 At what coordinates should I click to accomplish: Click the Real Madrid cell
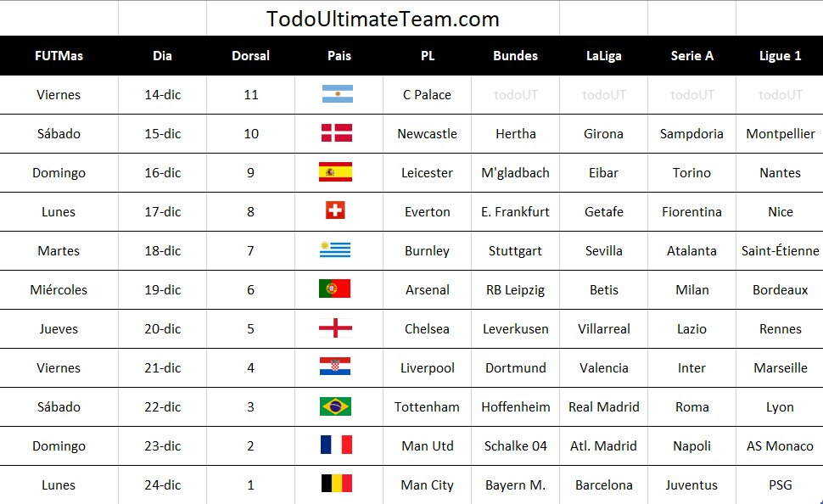pyautogui.click(x=603, y=407)
